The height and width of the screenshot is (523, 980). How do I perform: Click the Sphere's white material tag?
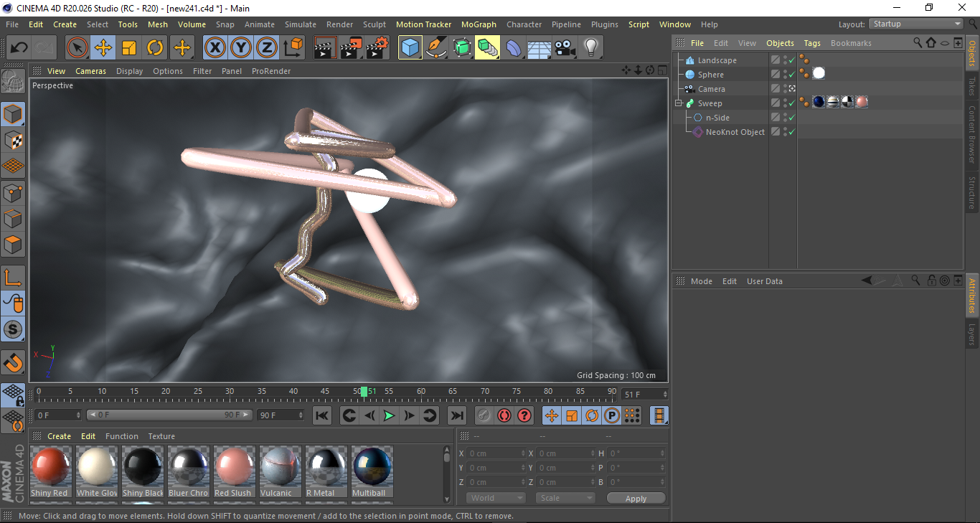coord(819,73)
